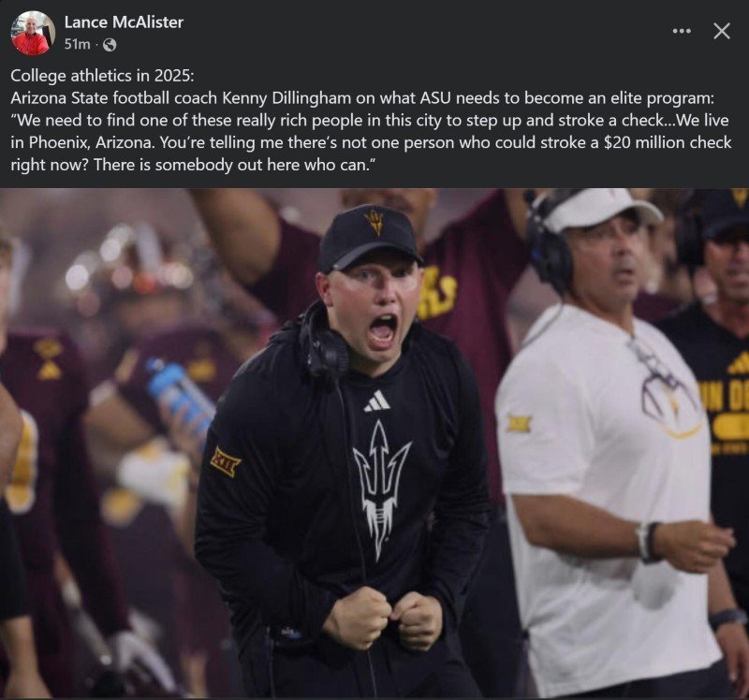
Task: Click the 51m post timestamp
Action: click(77, 44)
